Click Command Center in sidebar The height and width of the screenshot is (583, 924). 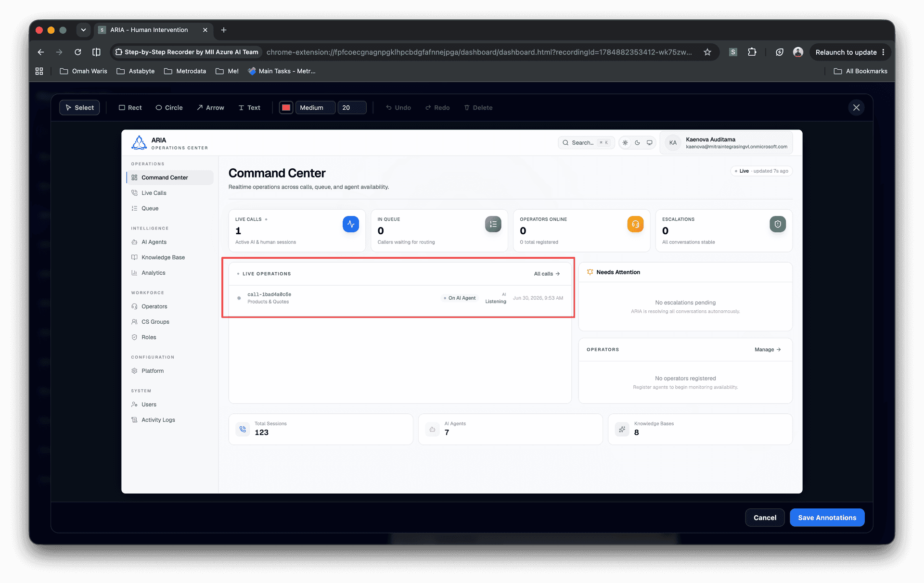(x=170, y=177)
